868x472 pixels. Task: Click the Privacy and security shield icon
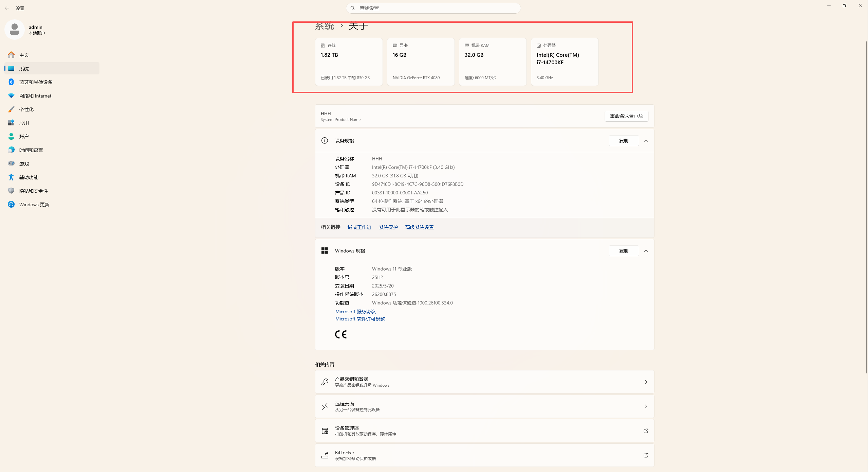pos(11,191)
